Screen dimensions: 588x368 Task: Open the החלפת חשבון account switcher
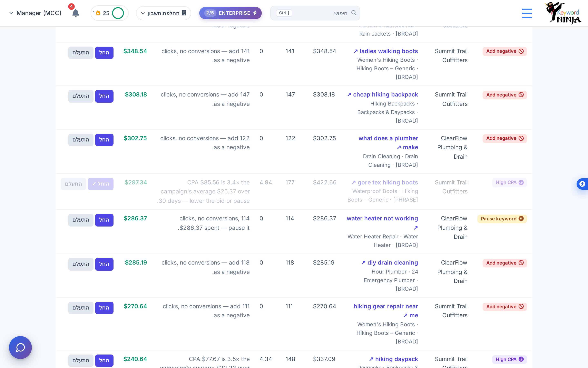(x=164, y=13)
